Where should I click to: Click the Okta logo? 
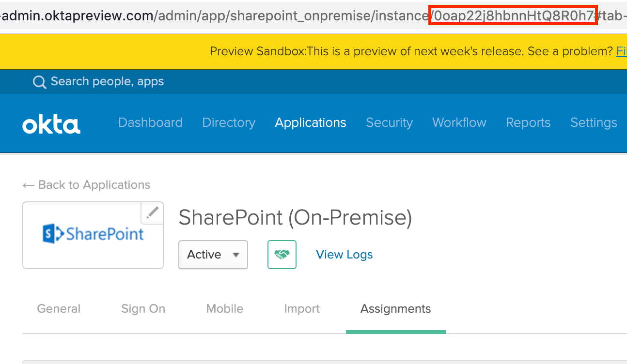coord(51,124)
